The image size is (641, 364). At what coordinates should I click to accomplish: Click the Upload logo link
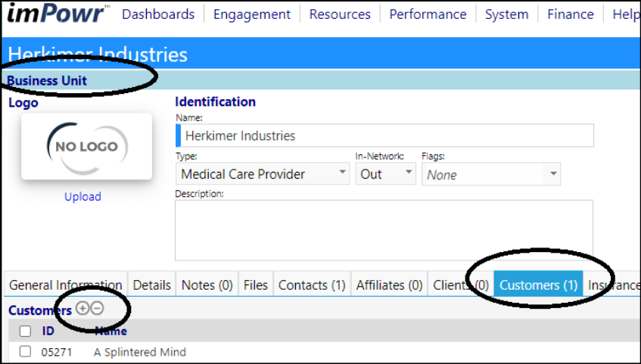[x=83, y=196]
